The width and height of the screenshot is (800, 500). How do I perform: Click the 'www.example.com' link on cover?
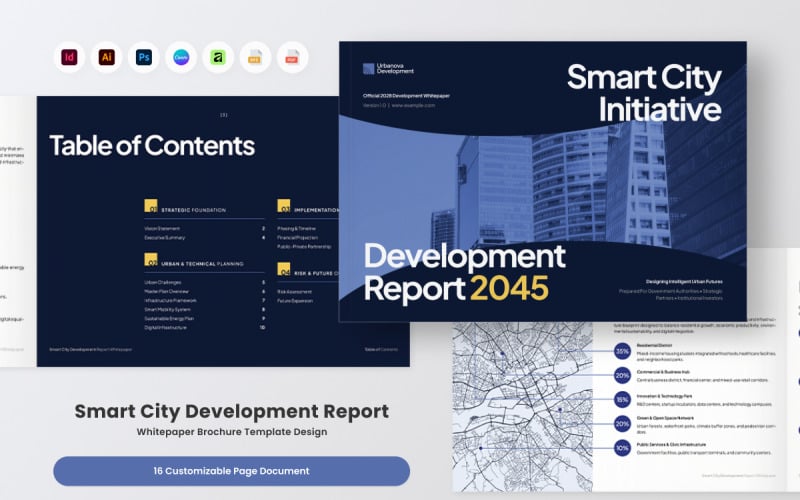(x=413, y=105)
